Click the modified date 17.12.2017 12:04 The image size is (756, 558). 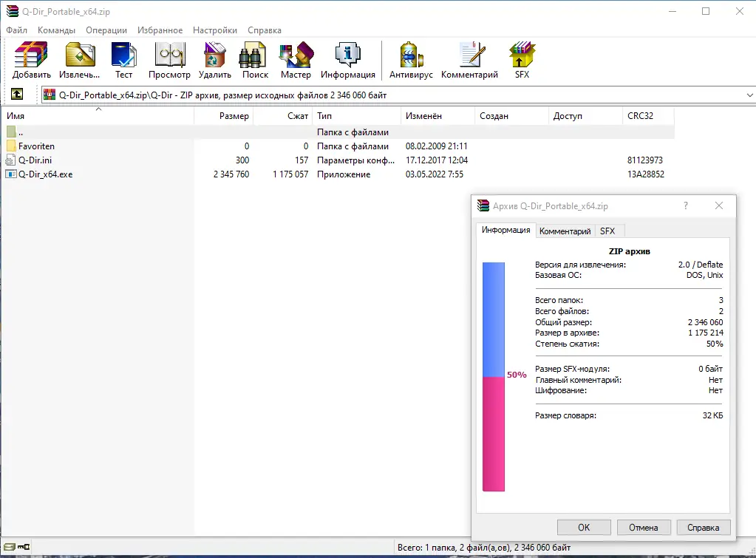tap(437, 160)
